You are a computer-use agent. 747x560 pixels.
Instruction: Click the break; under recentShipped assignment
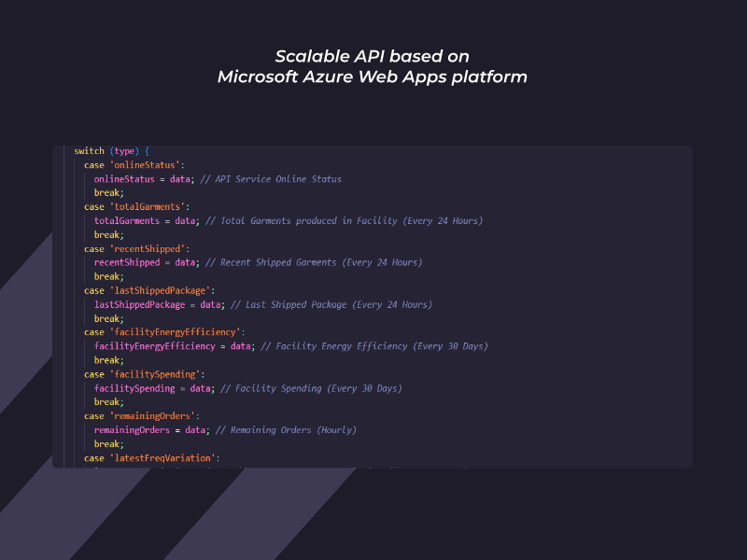click(108, 276)
